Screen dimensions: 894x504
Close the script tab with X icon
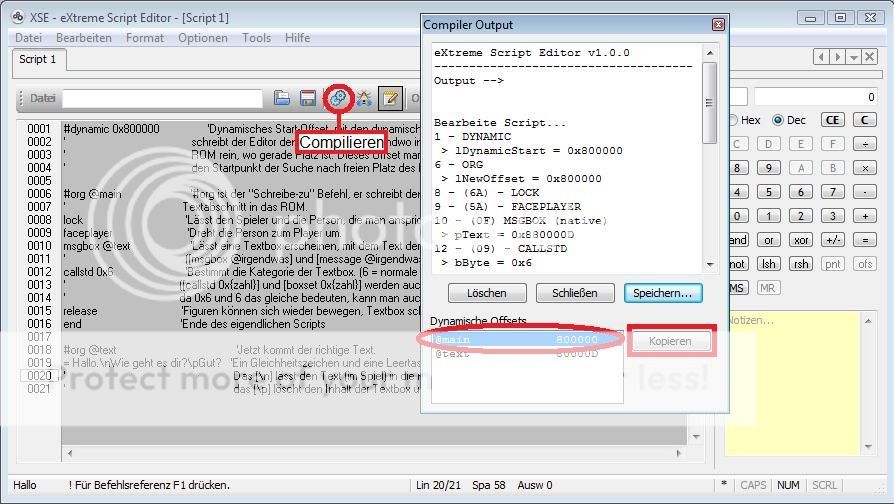[x=872, y=58]
